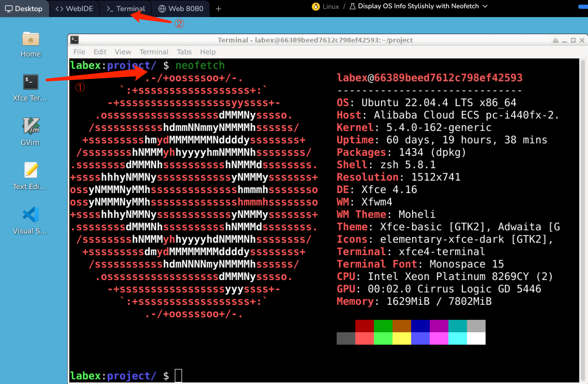Roll up the terminal window (shade button)
The image size is (588, 384).
click(x=555, y=40)
